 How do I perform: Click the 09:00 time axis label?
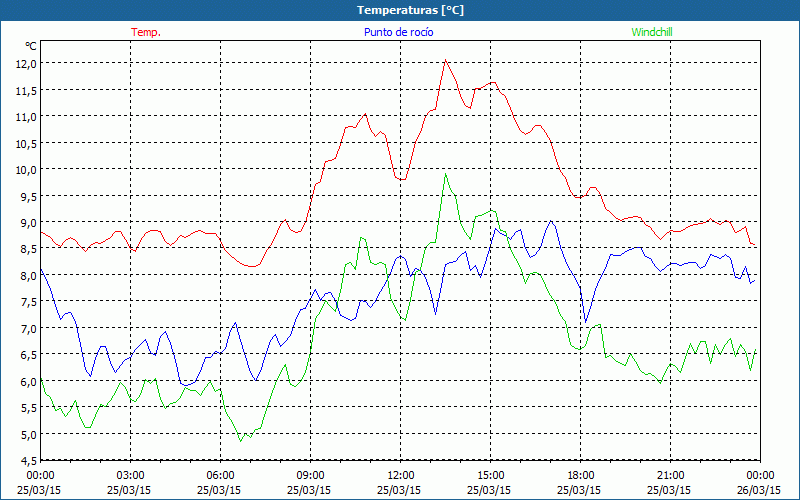[310, 476]
